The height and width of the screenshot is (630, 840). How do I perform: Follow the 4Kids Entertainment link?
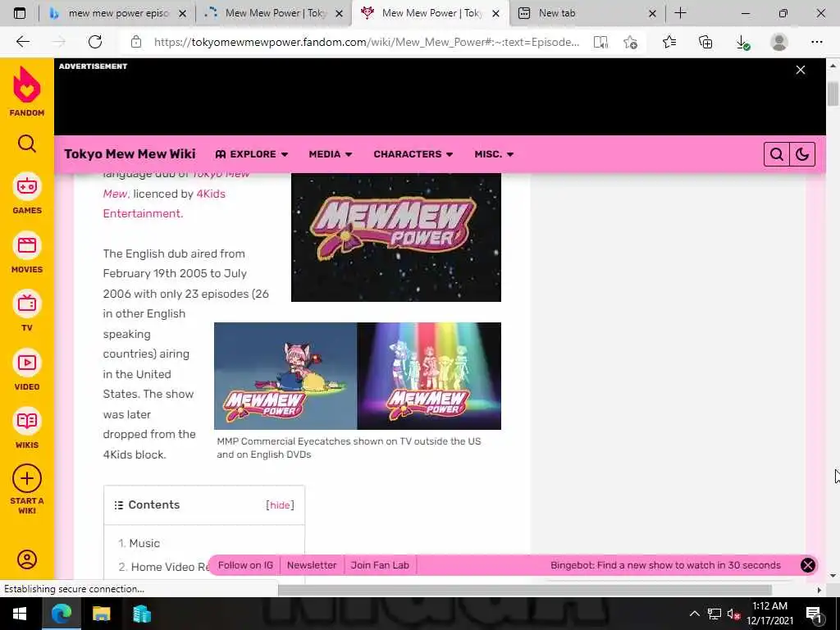click(x=164, y=203)
